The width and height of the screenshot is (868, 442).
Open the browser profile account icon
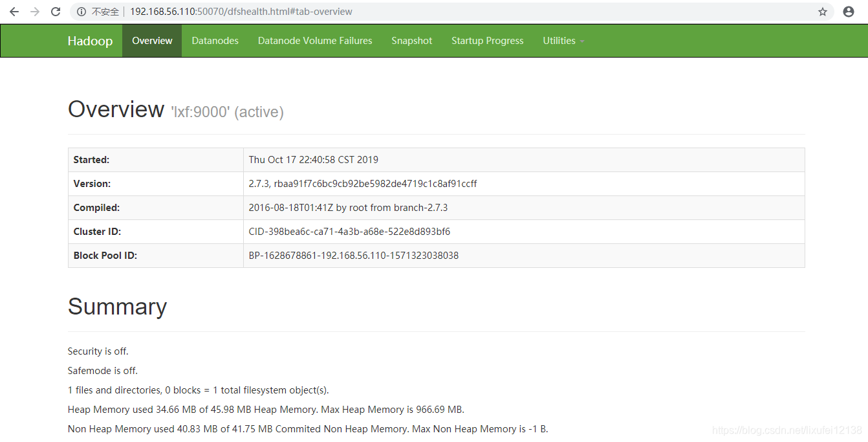point(849,12)
